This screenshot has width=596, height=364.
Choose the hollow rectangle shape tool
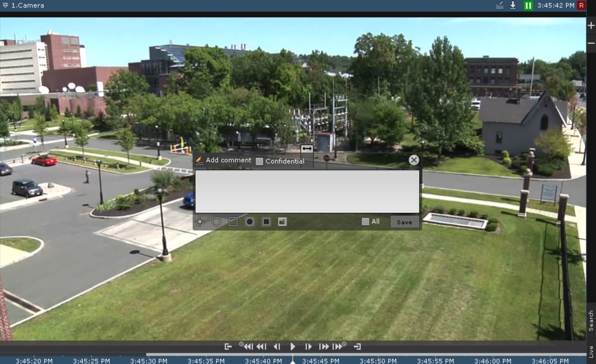click(x=233, y=222)
